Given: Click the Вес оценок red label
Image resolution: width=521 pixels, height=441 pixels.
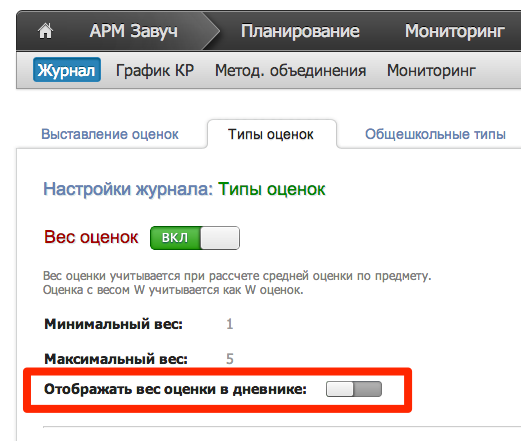Looking at the screenshot, I should [x=91, y=237].
